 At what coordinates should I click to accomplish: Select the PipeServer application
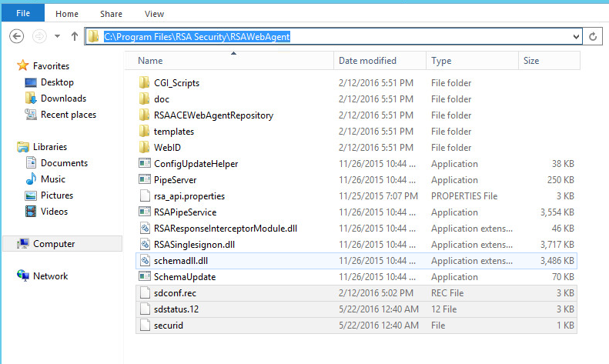pyautogui.click(x=356, y=180)
